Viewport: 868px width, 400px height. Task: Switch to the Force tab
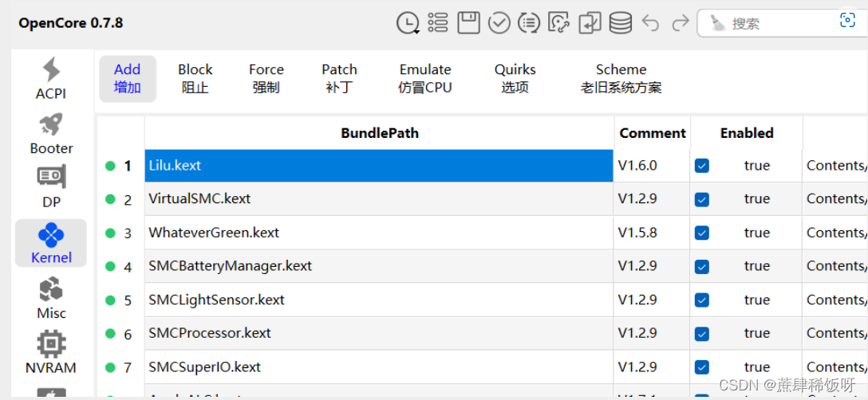(266, 79)
